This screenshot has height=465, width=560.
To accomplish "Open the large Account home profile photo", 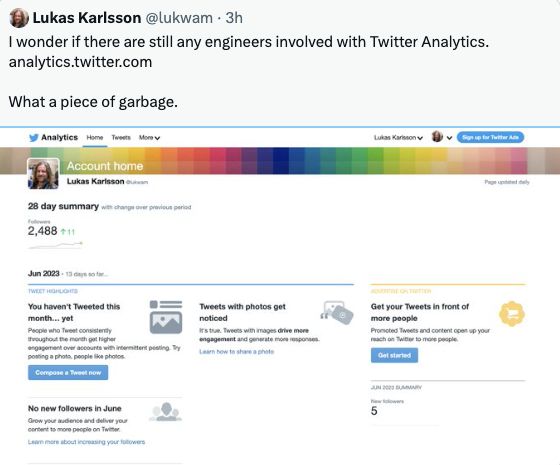I will [43, 174].
